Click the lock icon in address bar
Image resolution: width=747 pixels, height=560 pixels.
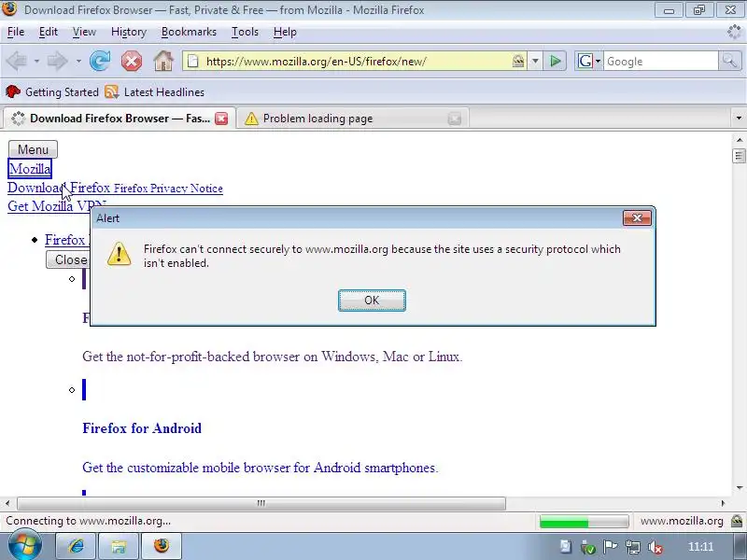click(x=518, y=61)
